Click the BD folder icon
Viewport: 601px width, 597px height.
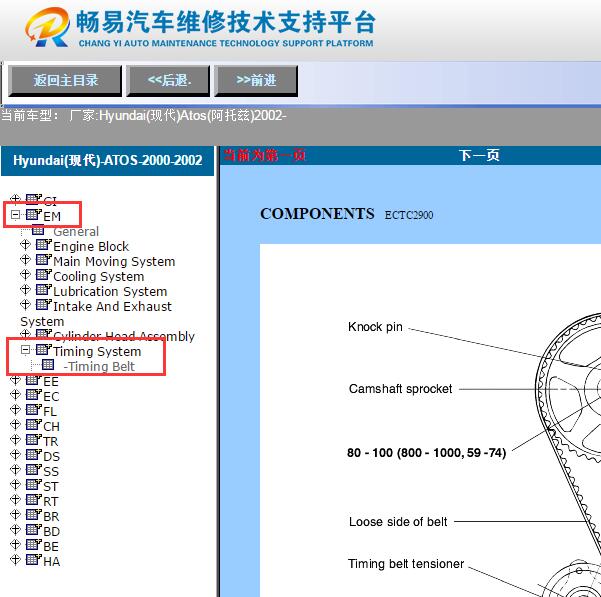(33, 529)
